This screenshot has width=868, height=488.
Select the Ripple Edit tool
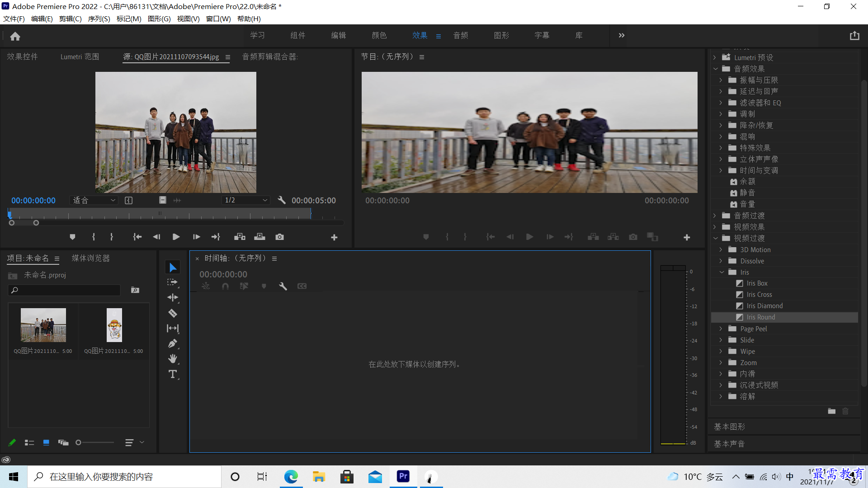173,297
